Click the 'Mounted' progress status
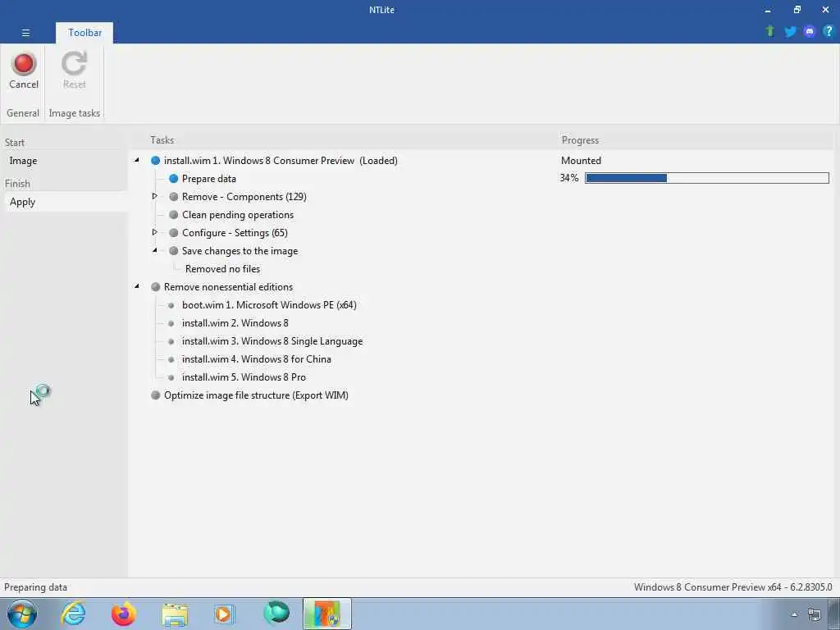Viewport: 840px width, 630px height. pyautogui.click(x=582, y=161)
